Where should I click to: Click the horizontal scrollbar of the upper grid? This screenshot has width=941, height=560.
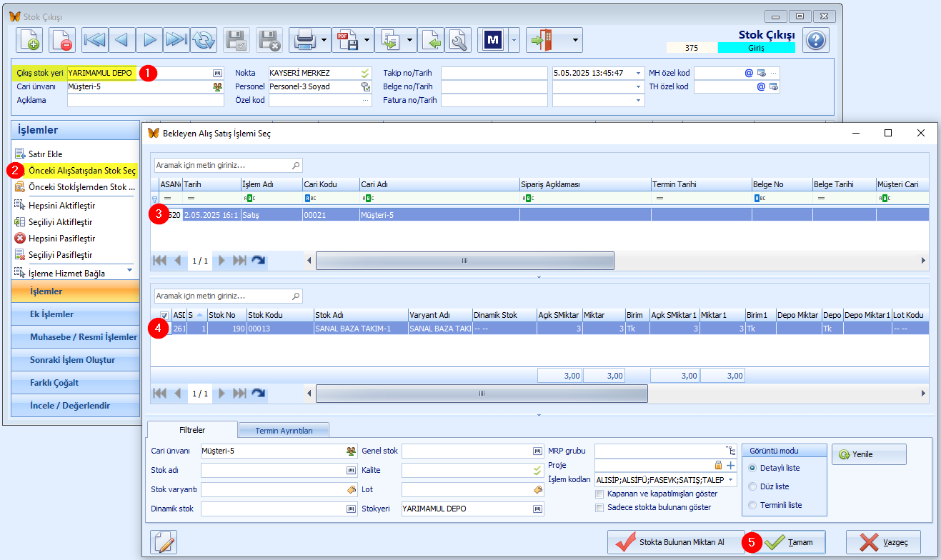464,261
